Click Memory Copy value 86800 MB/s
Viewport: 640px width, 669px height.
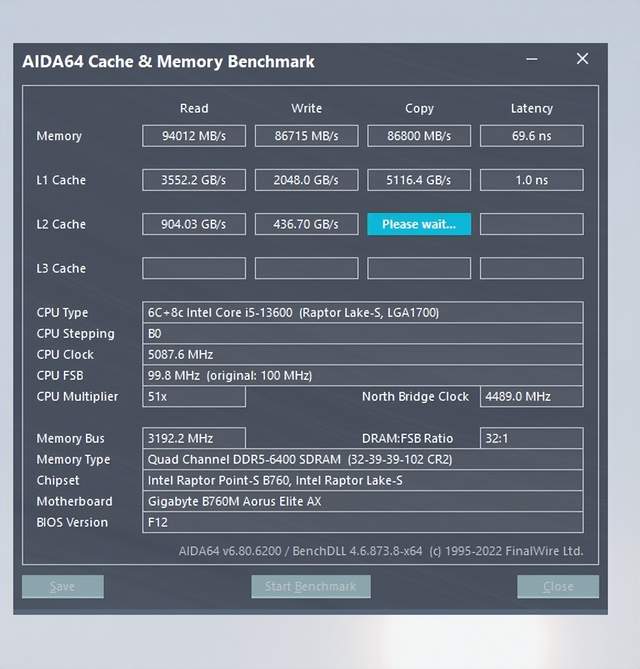(419, 136)
